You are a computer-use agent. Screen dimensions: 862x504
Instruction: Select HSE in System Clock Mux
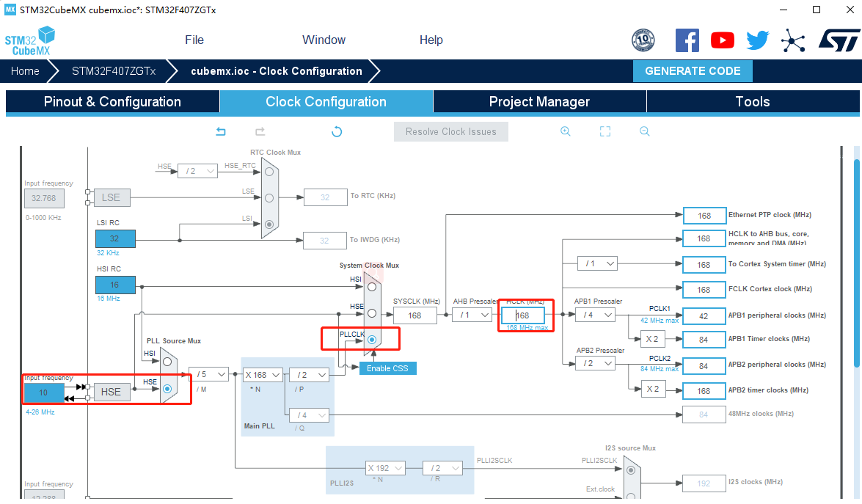(x=372, y=313)
